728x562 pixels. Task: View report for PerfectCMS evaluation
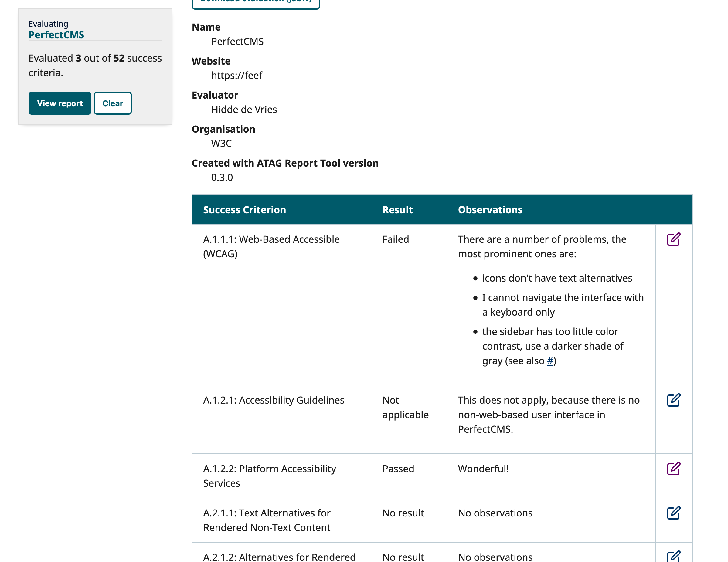click(x=60, y=103)
